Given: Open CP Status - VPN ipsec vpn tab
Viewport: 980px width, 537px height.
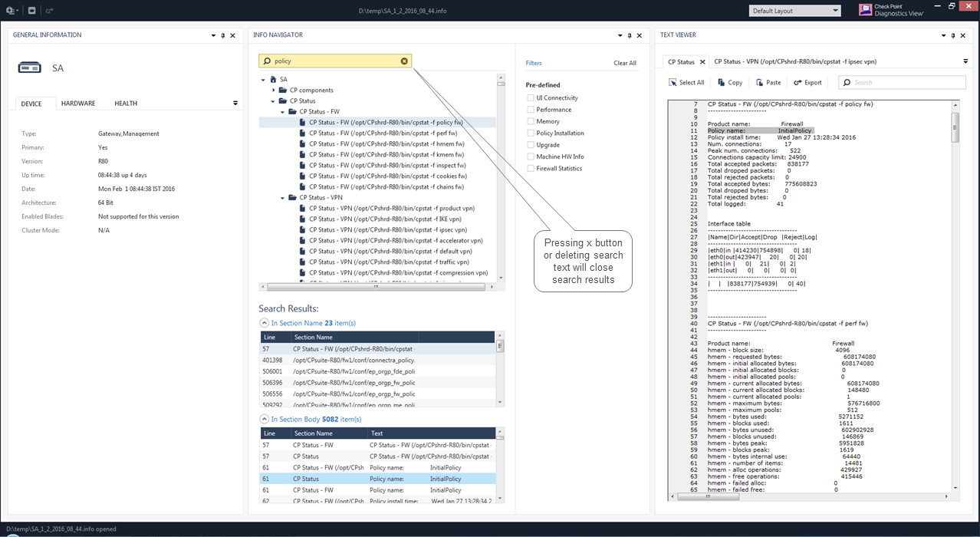Looking at the screenshot, I should [x=795, y=61].
